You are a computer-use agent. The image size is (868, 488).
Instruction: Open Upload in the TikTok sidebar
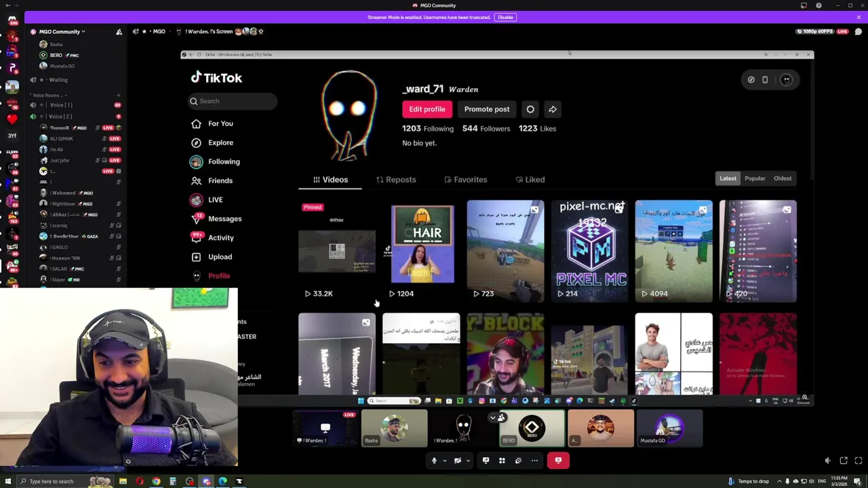pos(212,257)
